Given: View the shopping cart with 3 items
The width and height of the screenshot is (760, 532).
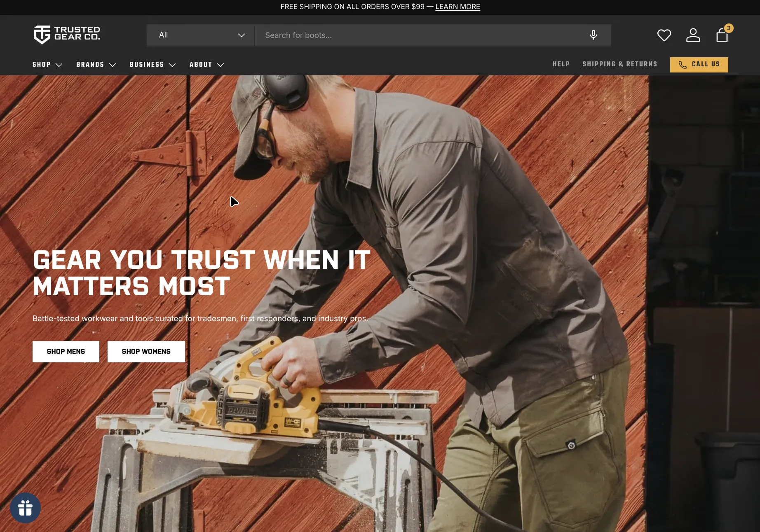Looking at the screenshot, I should [722, 36].
